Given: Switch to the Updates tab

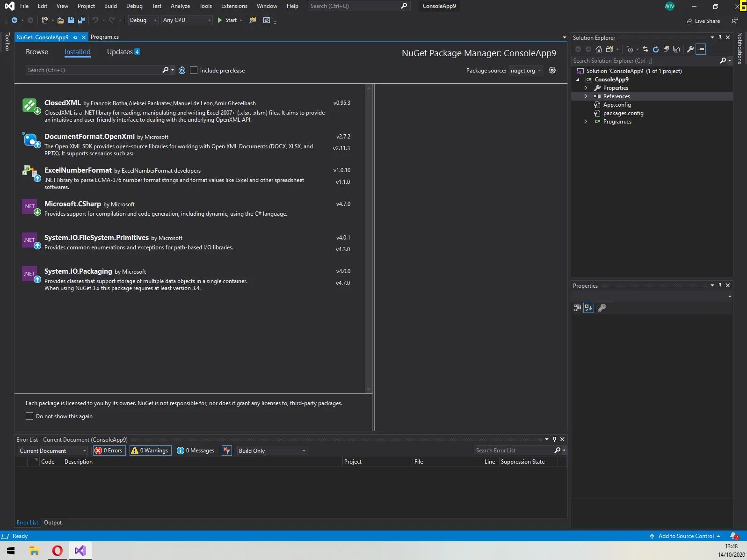Looking at the screenshot, I should coord(123,52).
